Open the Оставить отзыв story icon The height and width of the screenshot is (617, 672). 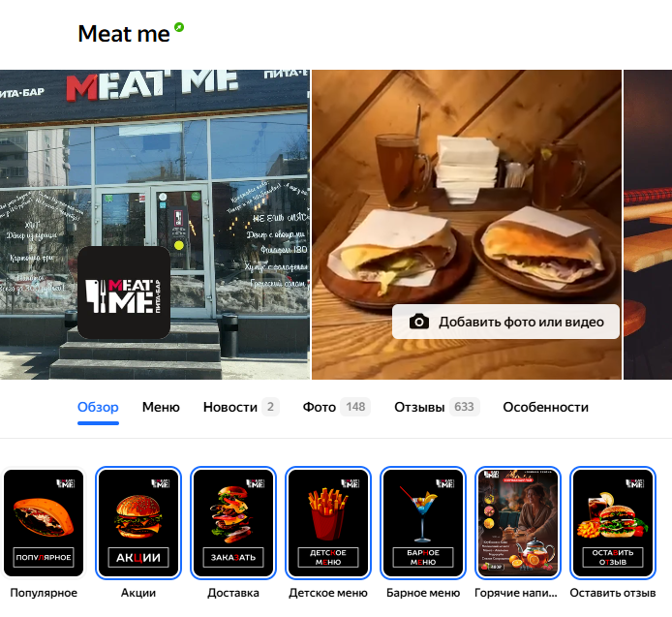613,523
